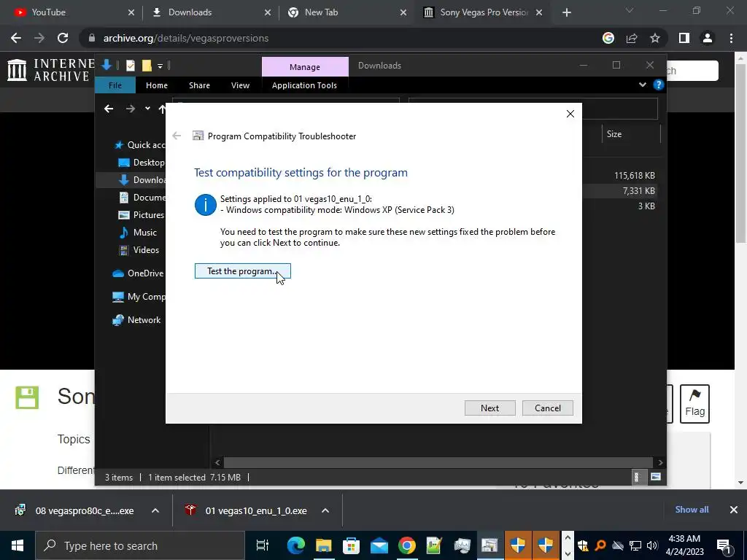
Task: Click Next in the troubleshooter dialog
Action: point(489,408)
